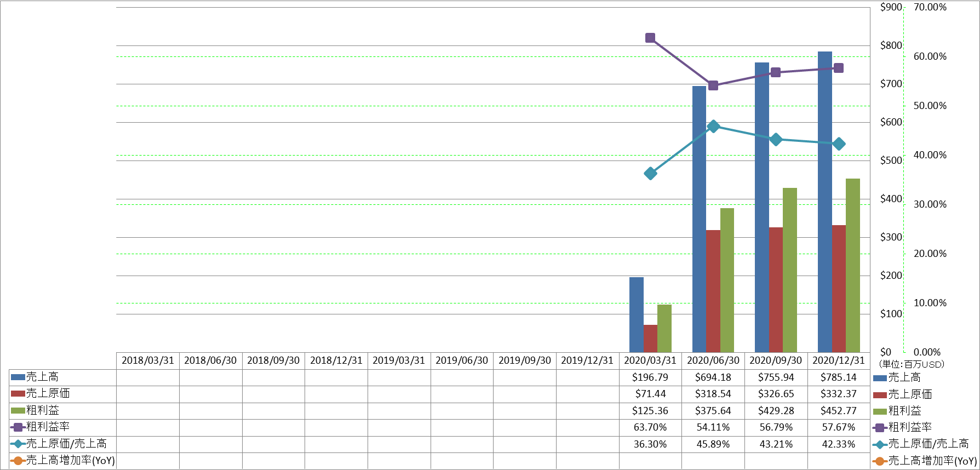
Task: Select the 売上高 entry in the right legend
Action: pos(897,377)
